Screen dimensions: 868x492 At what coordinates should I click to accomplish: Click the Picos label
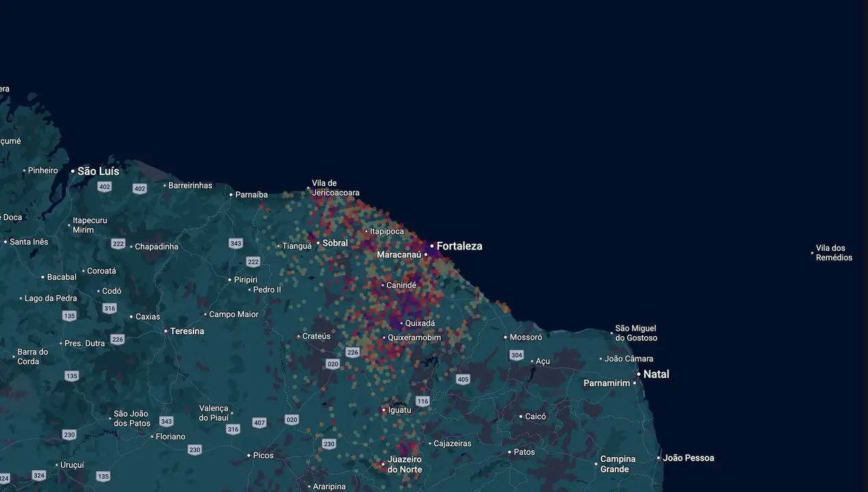pos(263,455)
